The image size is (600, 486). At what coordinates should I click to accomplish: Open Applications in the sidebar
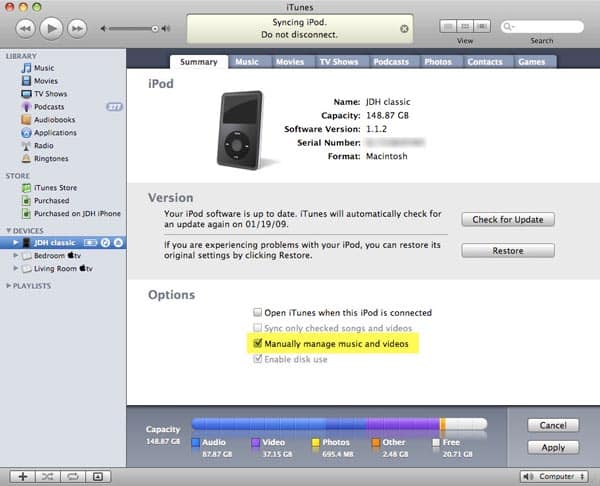pyautogui.click(x=55, y=133)
